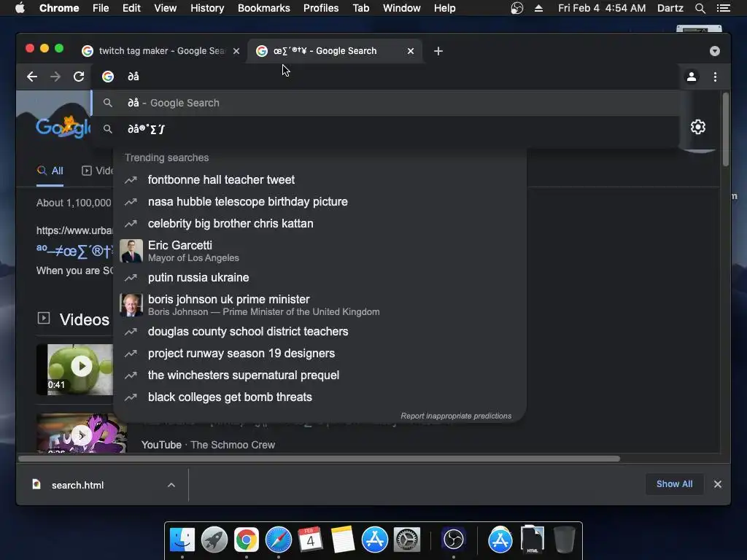
Task: Click Eric Garcetti portrait thumbnail
Action: point(131,251)
